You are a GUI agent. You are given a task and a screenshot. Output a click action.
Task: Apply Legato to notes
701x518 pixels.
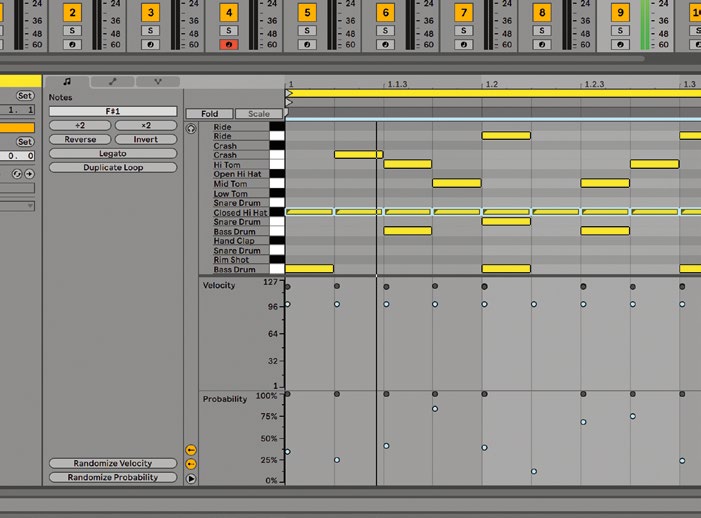coord(113,153)
